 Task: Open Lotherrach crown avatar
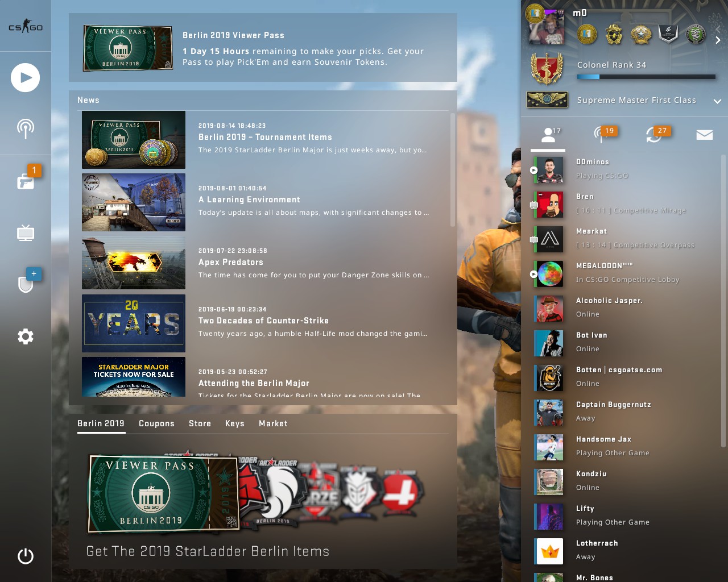550,551
